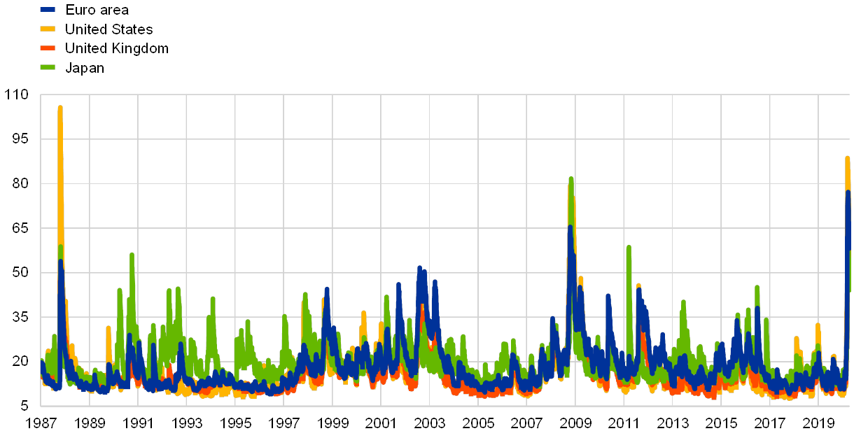Click the 50 value on the y-axis
The height and width of the screenshot is (438, 868).
(x=20, y=272)
